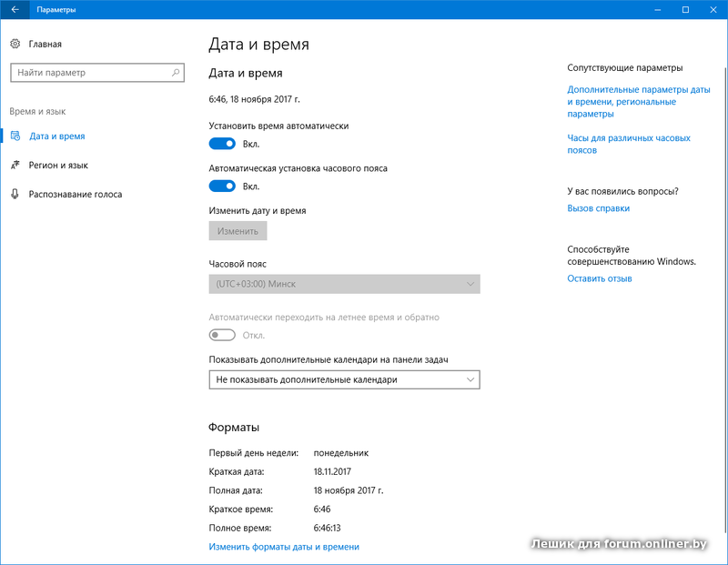Click the Speech recognition microphone icon
Viewport: 728px width, 565px height.
click(x=15, y=194)
